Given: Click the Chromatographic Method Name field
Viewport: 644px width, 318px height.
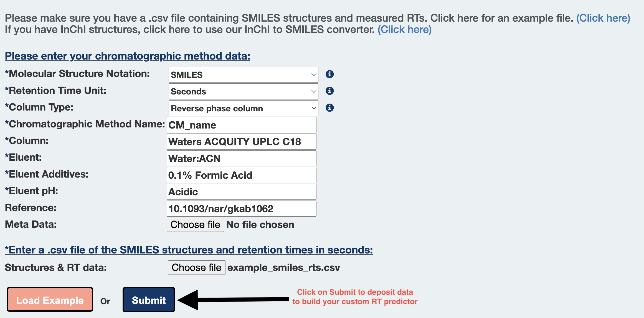Looking at the screenshot, I should click(241, 125).
